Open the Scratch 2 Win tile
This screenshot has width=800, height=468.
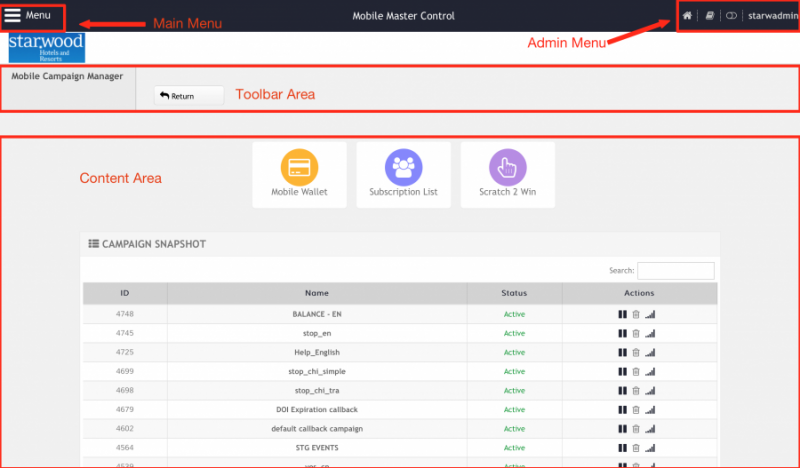507,174
